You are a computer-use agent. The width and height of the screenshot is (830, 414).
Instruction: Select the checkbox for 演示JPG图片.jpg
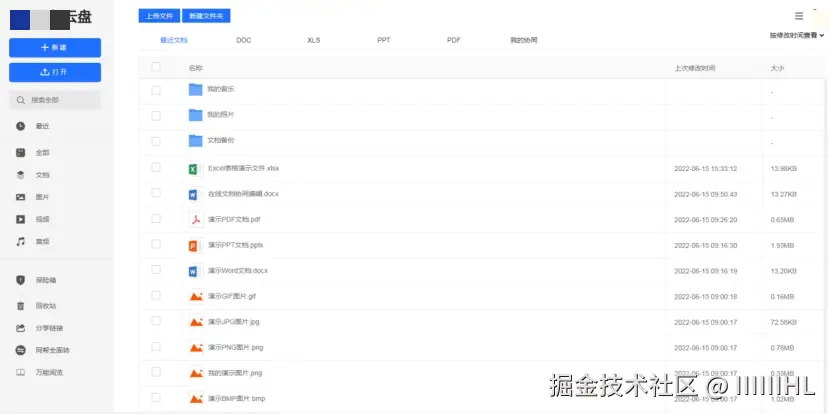[x=156, y=321]
